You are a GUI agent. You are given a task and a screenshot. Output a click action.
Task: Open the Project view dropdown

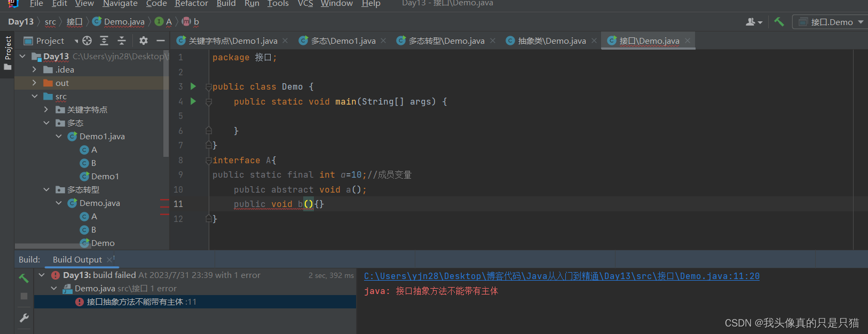(51, 41)
